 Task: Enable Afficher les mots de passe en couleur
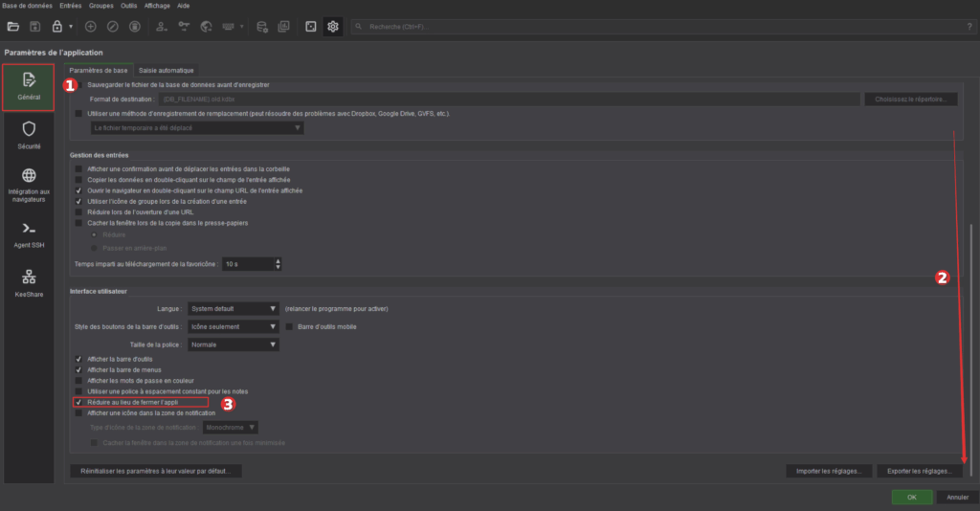pyautogui.click(x=78, y=380)
